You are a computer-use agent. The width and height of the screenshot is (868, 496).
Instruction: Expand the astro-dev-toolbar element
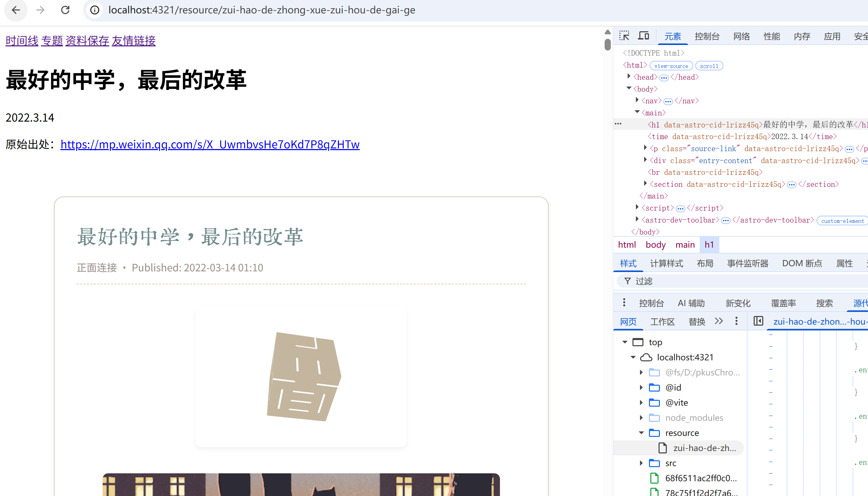(637, 219)
